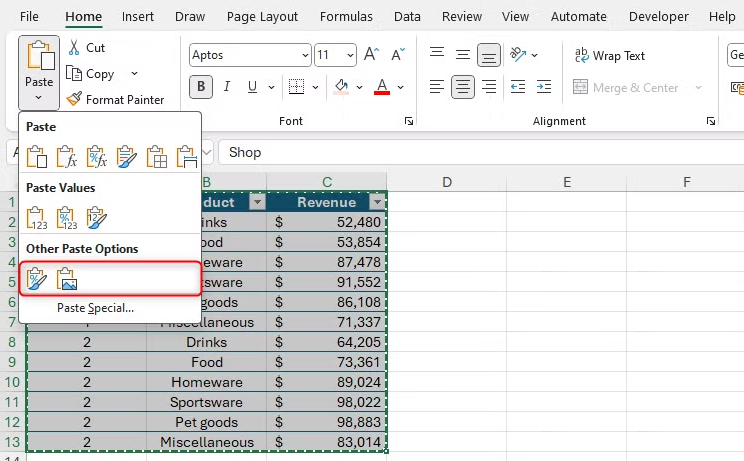Open the Aptos font name dropdown
Screen dimensions: 744x461
(305, 55)
